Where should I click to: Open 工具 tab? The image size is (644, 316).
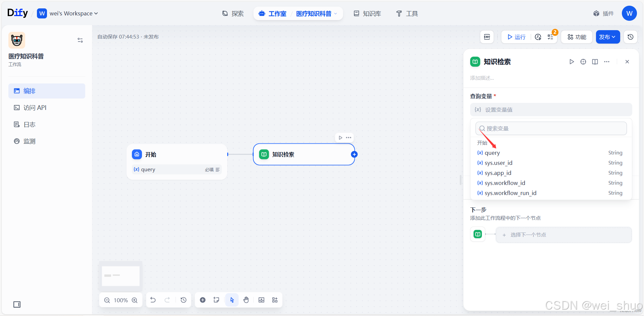[x=407, y=13]
